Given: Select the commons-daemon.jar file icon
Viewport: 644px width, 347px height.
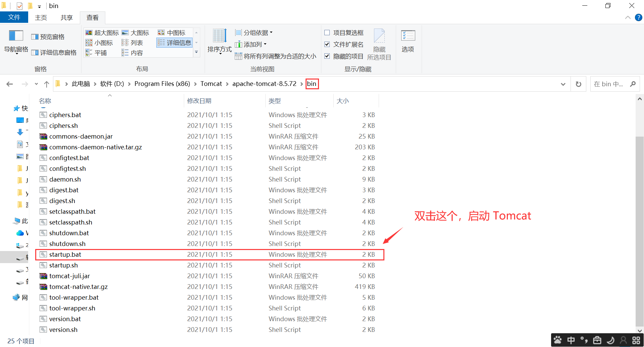Looking at the screenshot, I should [x=43, y=136].
